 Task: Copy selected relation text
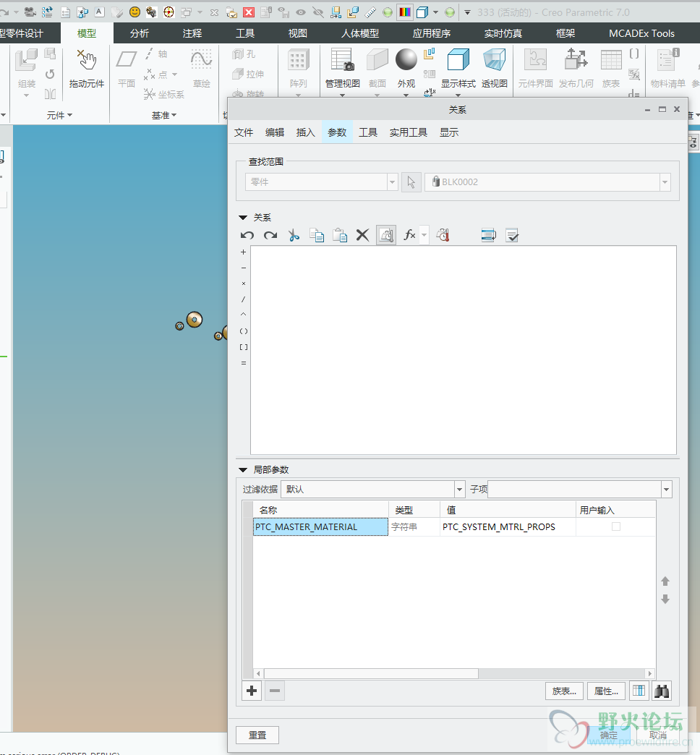click(316, 236)
